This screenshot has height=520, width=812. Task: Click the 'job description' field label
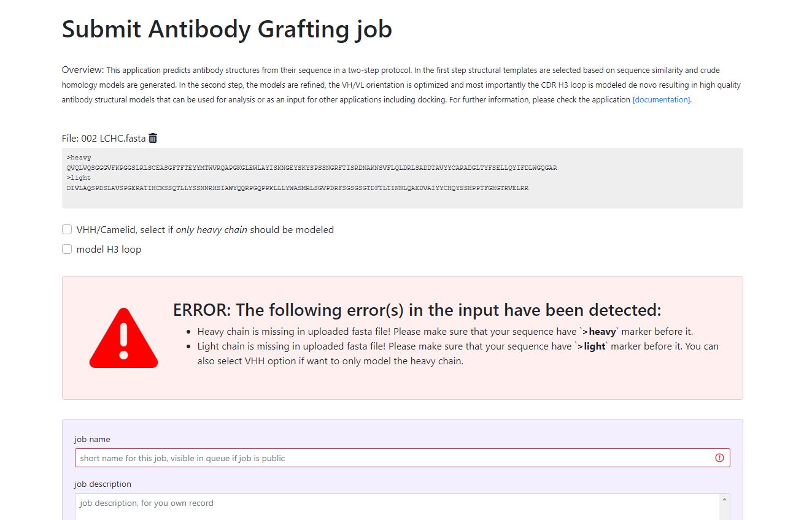point(102,484)
